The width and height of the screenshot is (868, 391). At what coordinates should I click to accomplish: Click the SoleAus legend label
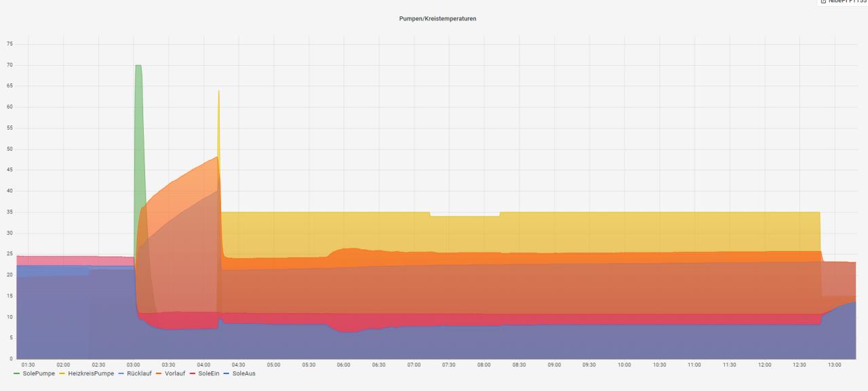pos(244,373)
